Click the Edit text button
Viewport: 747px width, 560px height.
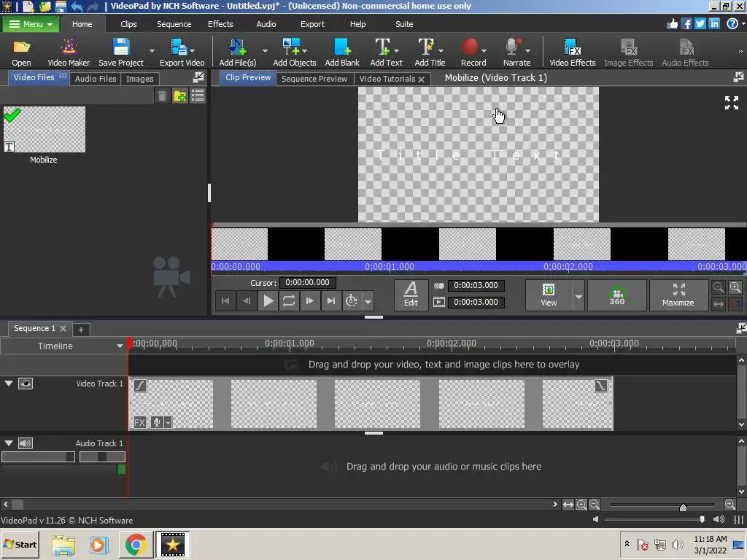411,295
